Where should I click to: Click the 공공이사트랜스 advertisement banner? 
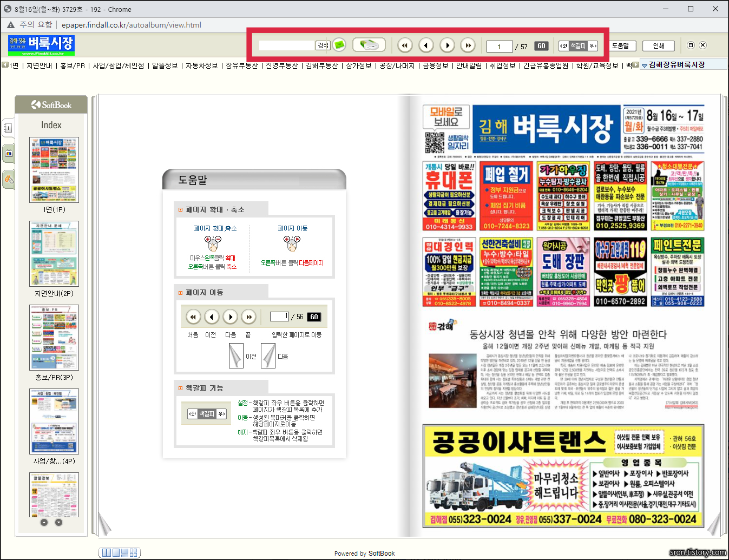point(563,476)
